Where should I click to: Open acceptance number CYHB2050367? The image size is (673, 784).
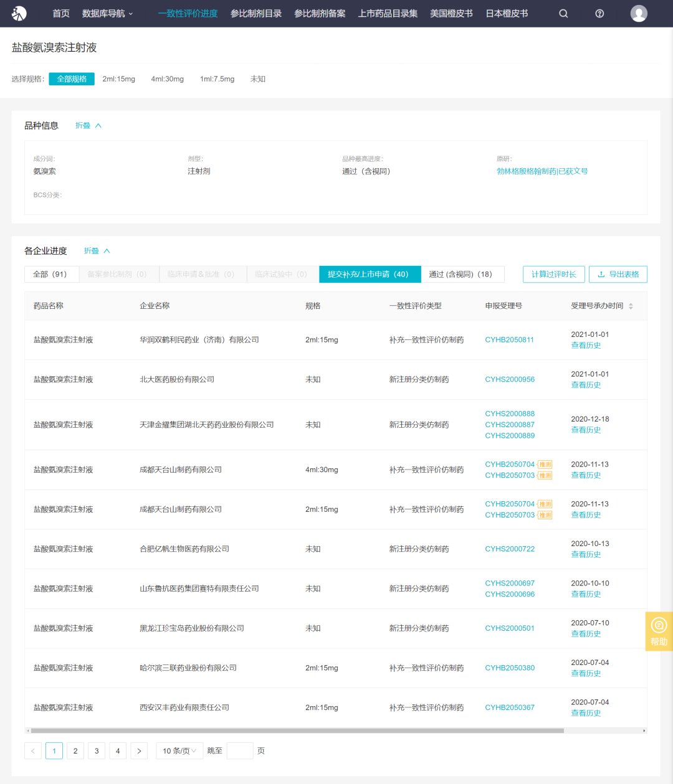(510, 707)
